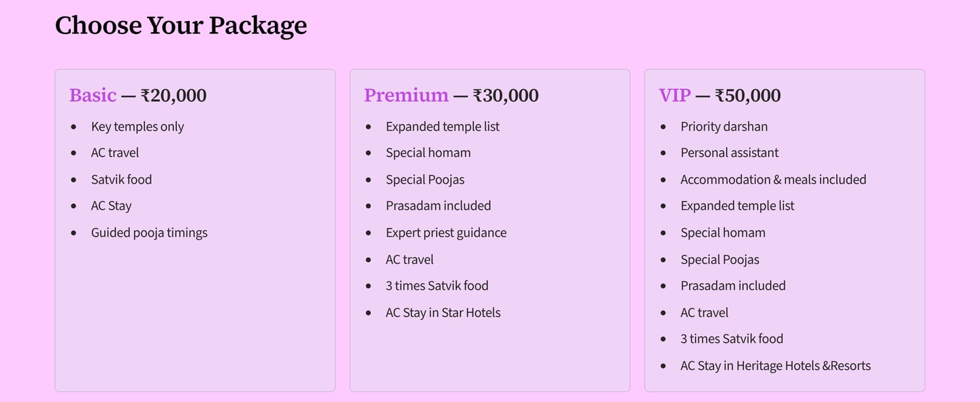Click AC Stay in Heritage Hotels &Resorts

(x=776, y=366)
